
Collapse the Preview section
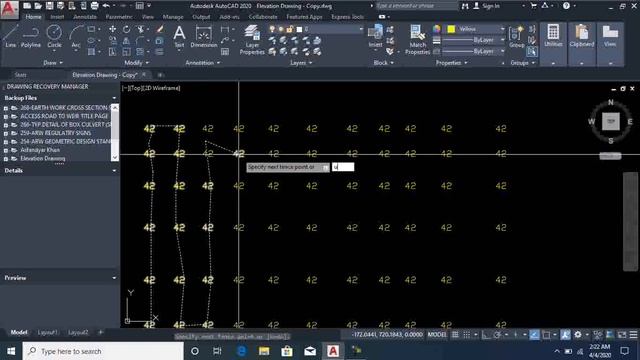click(114, 278)
